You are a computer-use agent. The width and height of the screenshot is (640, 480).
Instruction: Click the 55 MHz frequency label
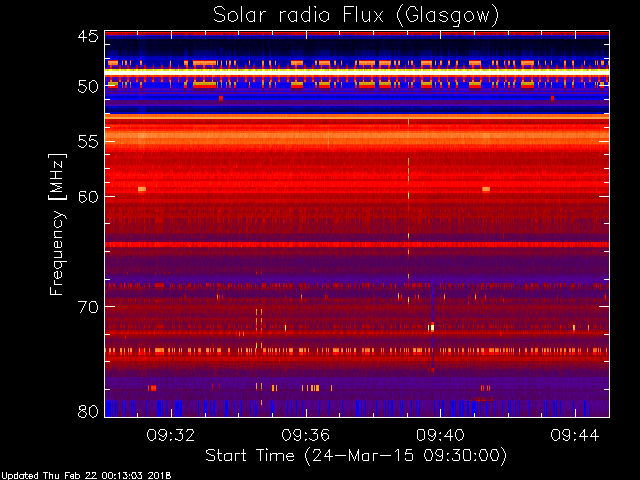[88, 142]
